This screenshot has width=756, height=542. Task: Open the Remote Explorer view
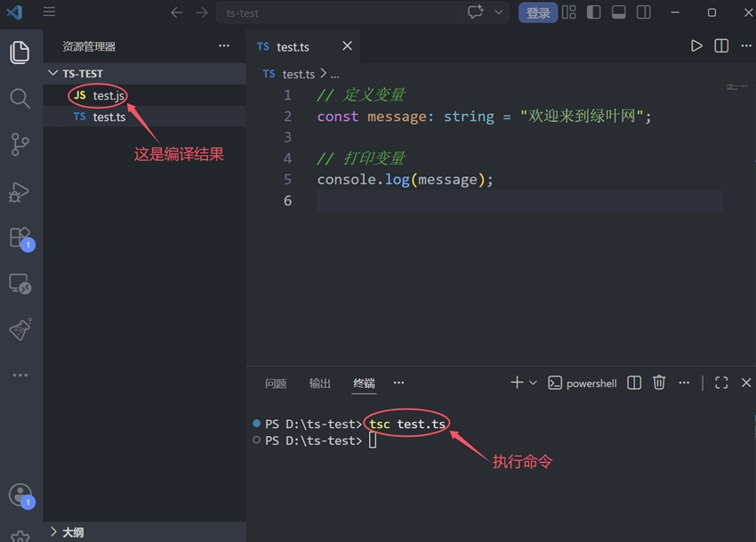click(20, 284)
